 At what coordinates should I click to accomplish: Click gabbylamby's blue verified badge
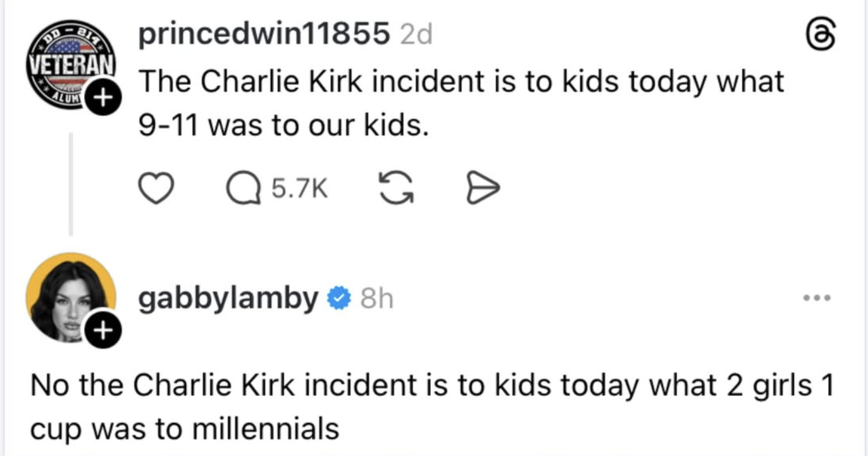pos(339,298)
